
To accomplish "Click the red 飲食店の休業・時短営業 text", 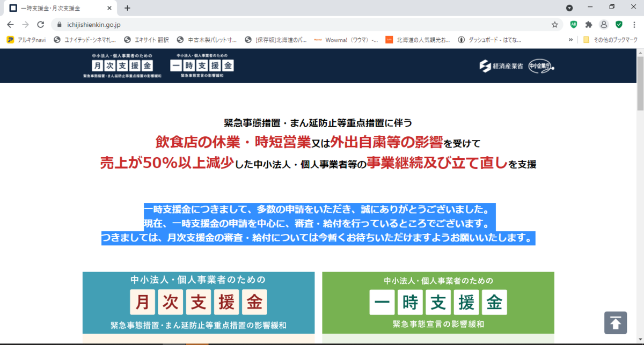I will coord(233,142).
